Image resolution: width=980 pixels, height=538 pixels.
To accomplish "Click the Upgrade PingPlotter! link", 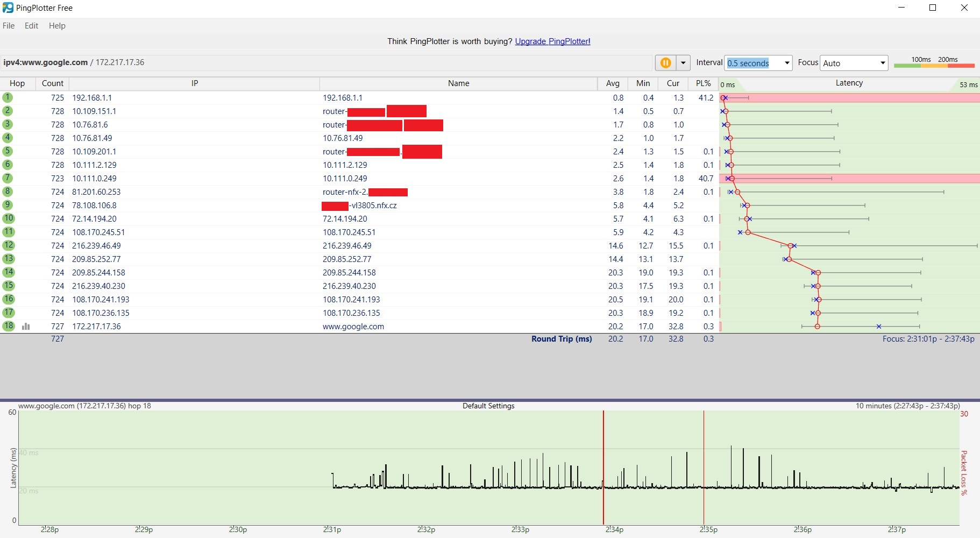I will click(x=552, y=41).
